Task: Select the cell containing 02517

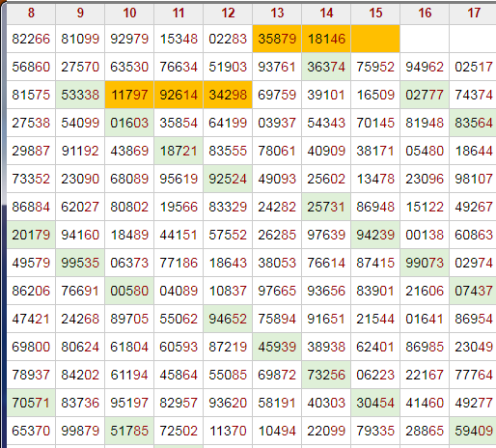Action: click(473, 67)
